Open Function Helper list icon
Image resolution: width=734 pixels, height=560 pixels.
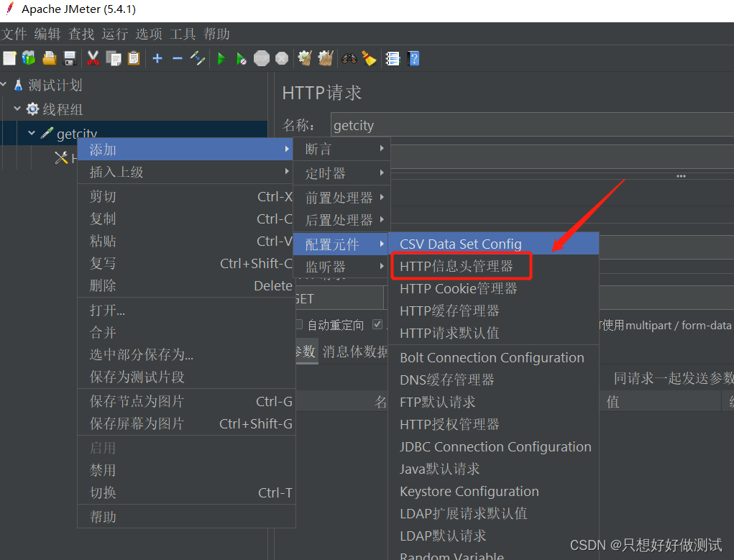point(393,58)
